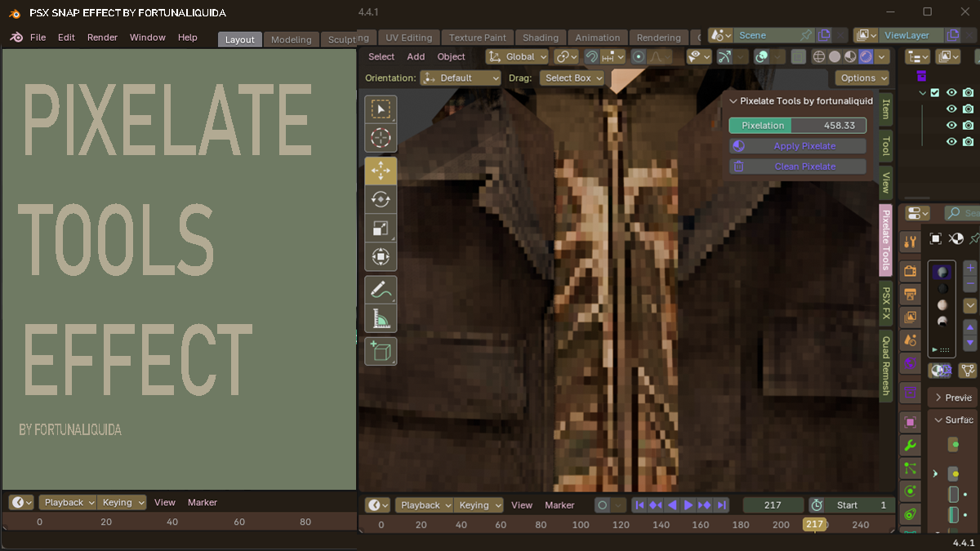
Task: Open Drag Select Box dropdown
Action: coord(572,78)
